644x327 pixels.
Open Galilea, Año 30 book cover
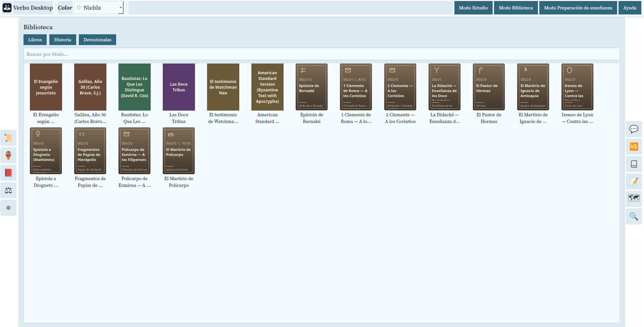(90, 87)
